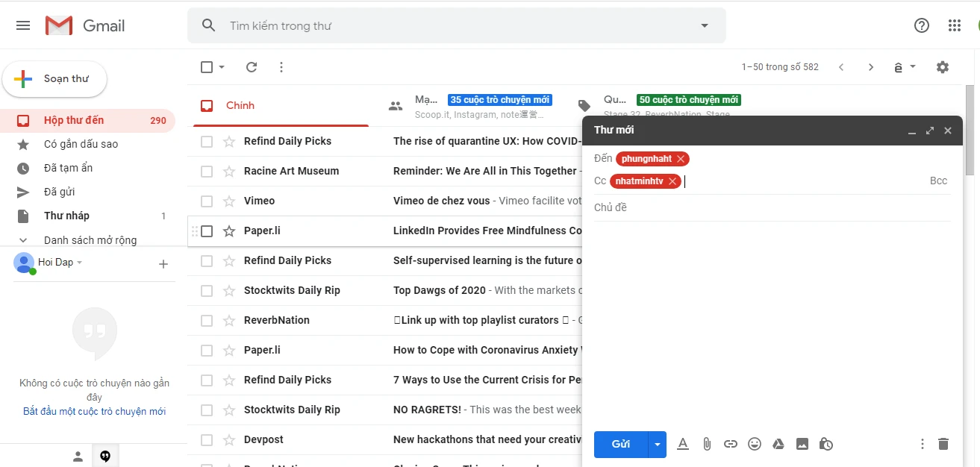This screenshot has height=467, width=980.
Task: Open the Đã gửi folder
Action: (60, 192)
